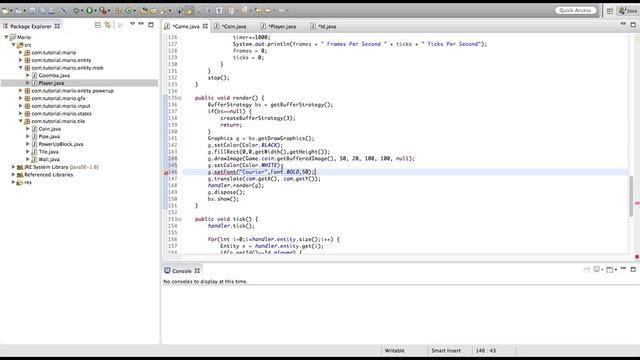This screenshot has height=360, width=640.
Task: Click the Display Selected Console icon
Action: click(598, 269)
